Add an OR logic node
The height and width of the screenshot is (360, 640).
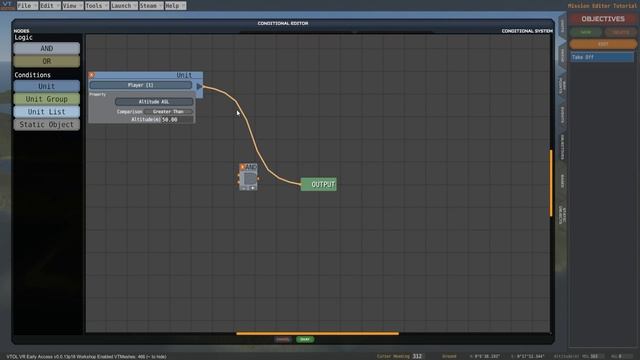47,61
